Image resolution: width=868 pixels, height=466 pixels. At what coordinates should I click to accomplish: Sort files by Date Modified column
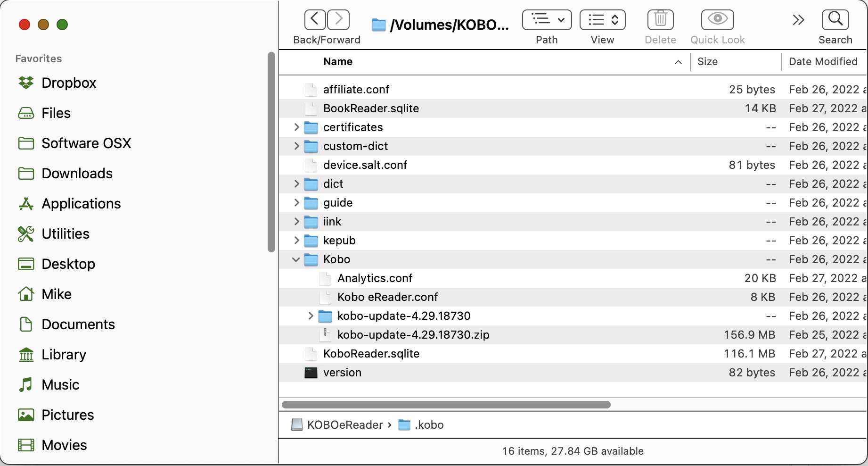pyautogui.click(x=823, y=62)
